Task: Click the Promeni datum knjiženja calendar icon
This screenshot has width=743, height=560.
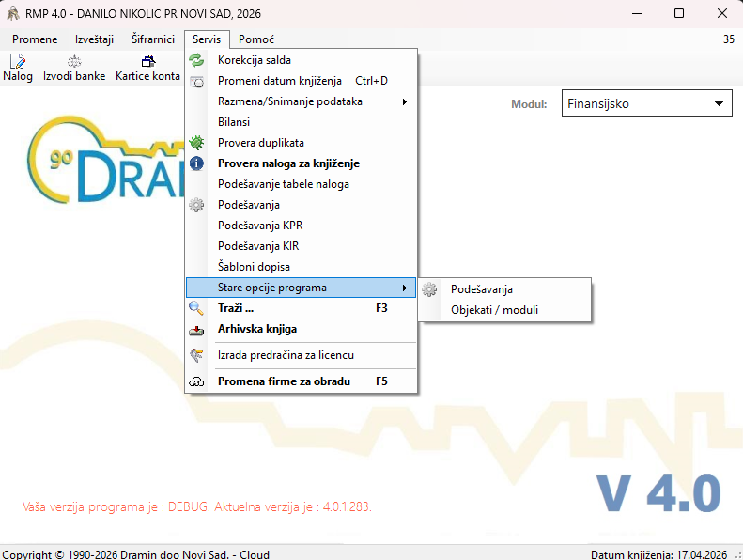Action: point(196,81)
